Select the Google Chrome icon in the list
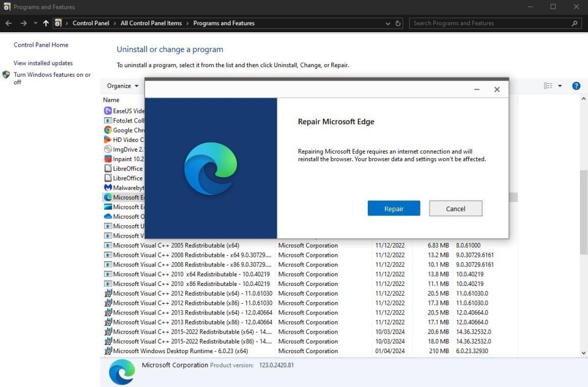 108,130
